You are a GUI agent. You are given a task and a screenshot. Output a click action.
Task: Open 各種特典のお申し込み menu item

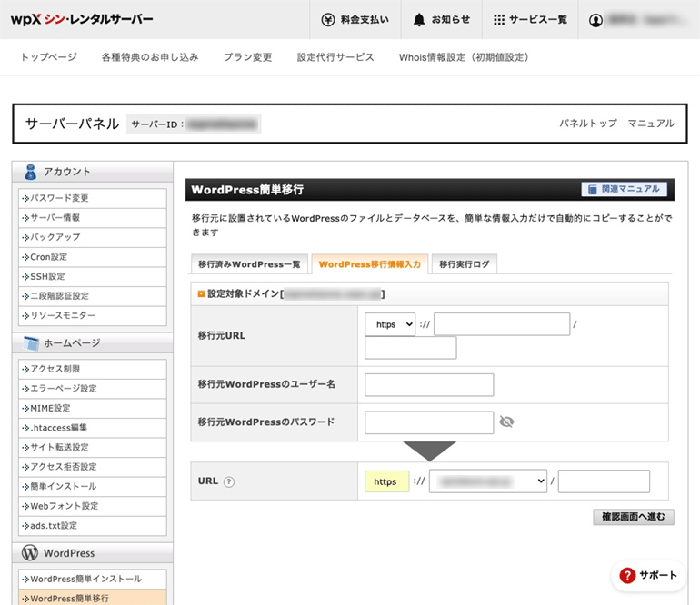pyautogui.click(x=150, y=57)
